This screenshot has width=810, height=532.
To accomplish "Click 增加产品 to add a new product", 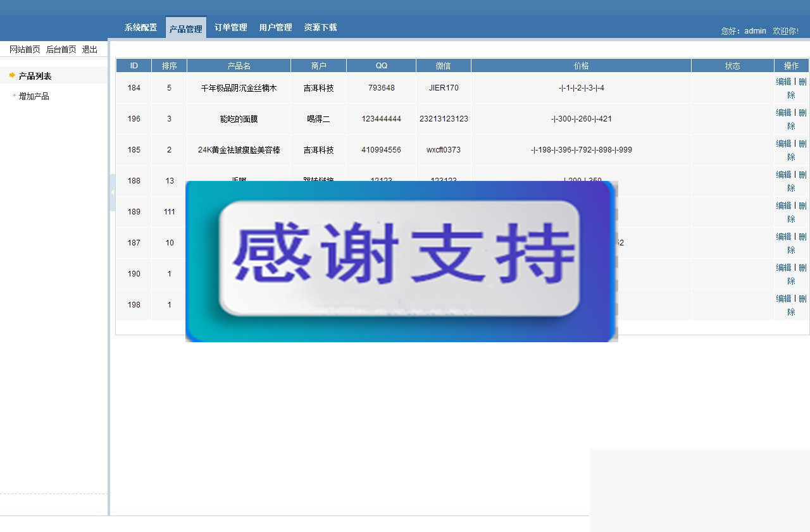I will [35, 96].
